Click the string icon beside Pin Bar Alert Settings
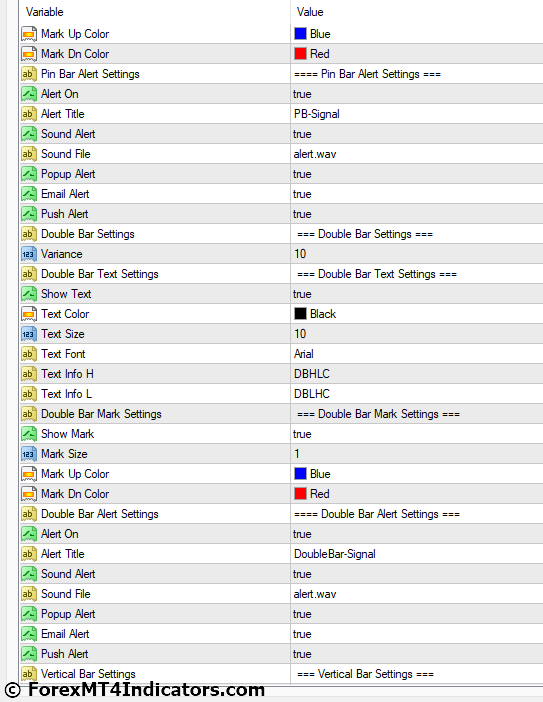The width and height of the screenshot is (543, 702). (29, 74)
